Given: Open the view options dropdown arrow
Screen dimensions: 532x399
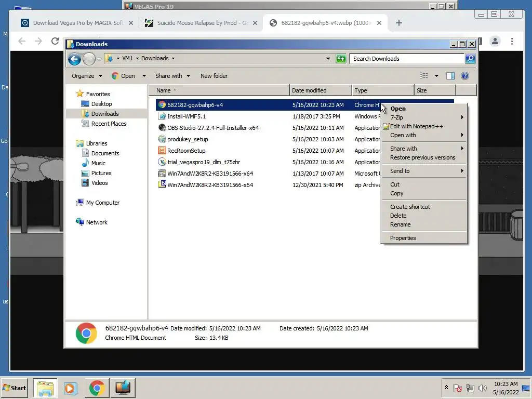Looking at the screenshot, I should 436,76.
